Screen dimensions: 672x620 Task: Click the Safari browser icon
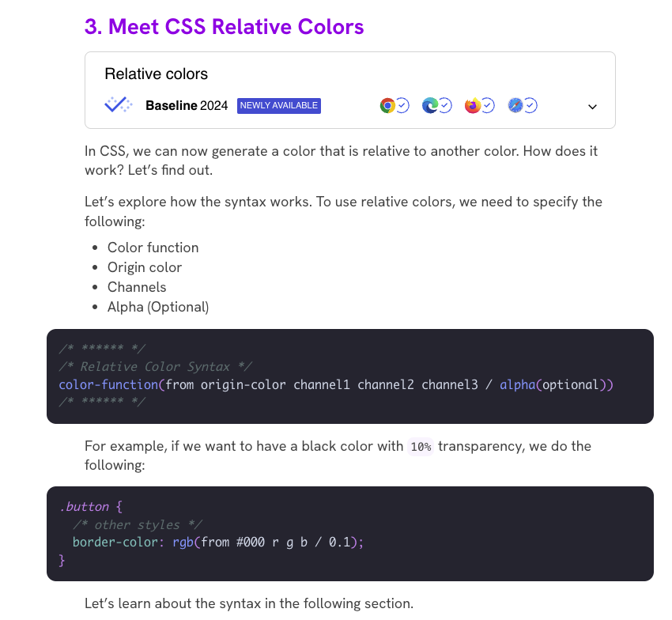(x=515, y=105)
